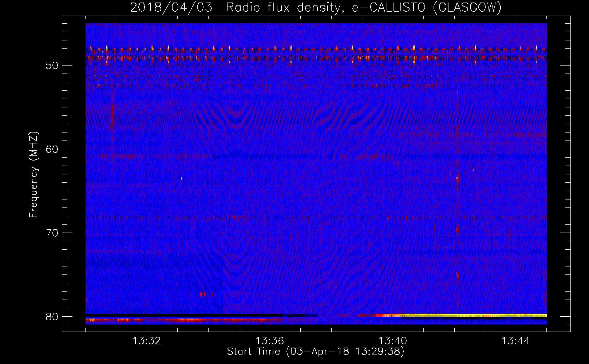
Task: Click the 13:40 time tick label
Action: (x=393, y=341)
